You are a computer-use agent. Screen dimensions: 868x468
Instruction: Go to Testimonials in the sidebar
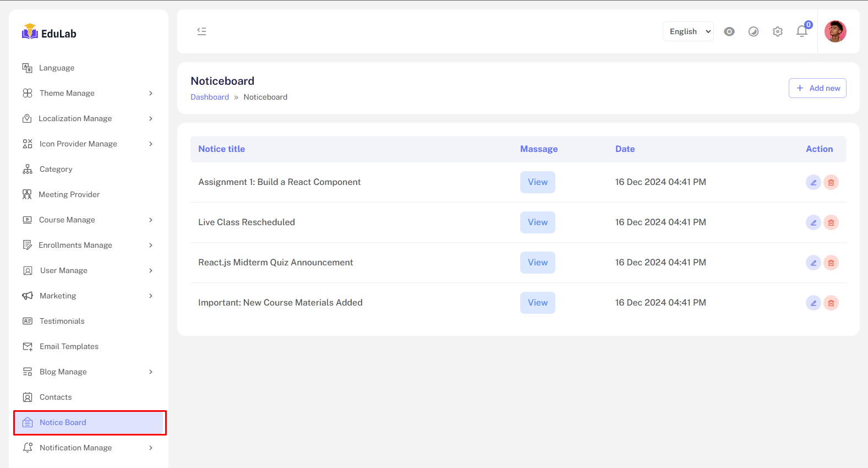(62, 321)
